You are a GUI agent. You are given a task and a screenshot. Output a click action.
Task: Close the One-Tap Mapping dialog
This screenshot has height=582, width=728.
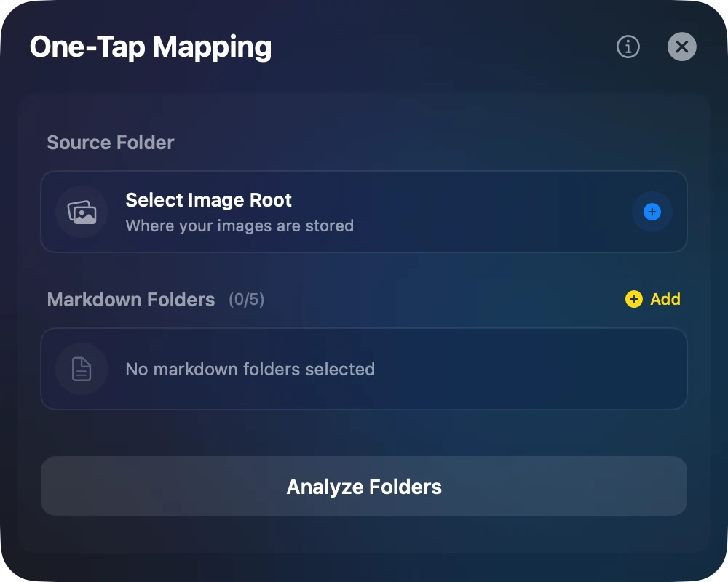click(x=681, y=47)
